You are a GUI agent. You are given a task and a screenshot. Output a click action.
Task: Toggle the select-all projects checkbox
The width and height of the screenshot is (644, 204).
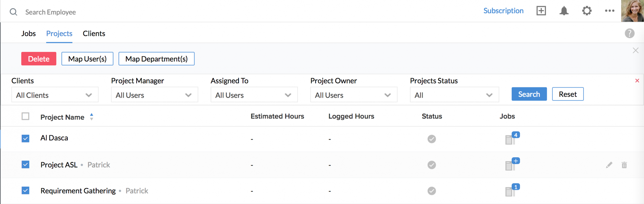point(25,116)
